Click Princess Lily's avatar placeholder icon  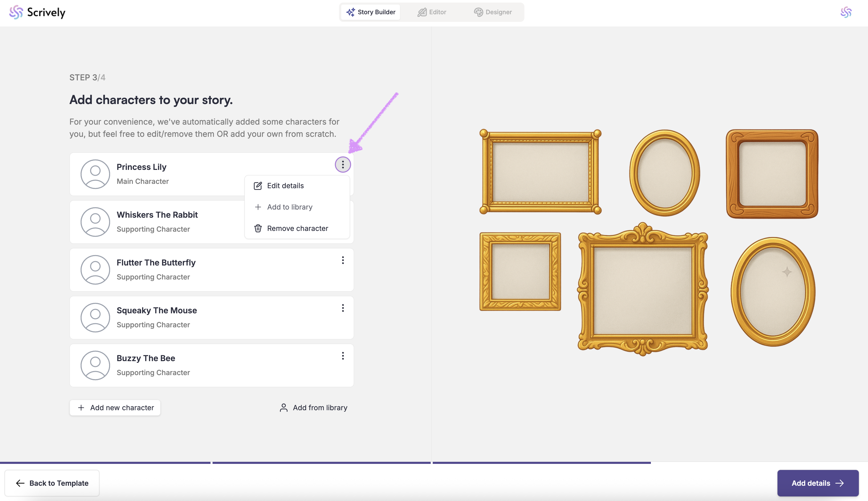pos(95,174)
